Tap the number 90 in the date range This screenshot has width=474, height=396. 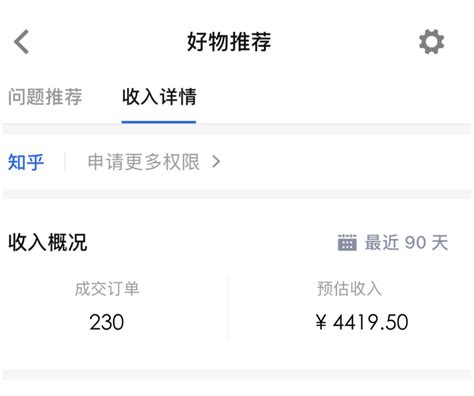[416, 243]
